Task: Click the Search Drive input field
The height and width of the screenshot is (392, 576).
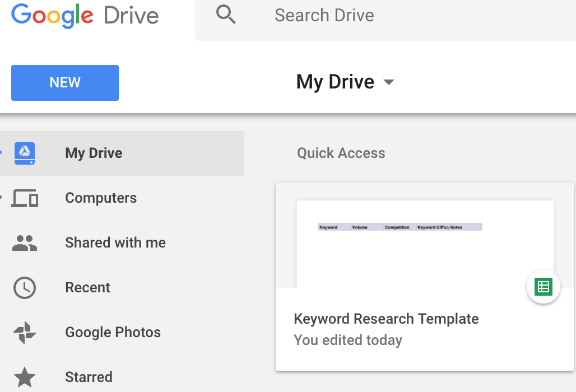Action: coord(324,15)
